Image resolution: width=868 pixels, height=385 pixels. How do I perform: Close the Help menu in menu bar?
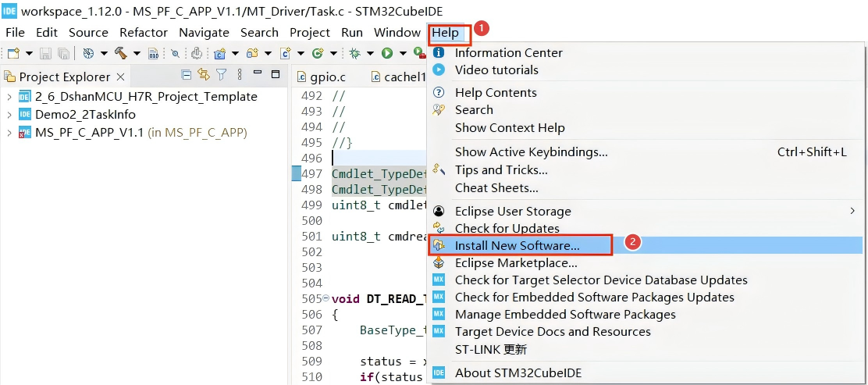[x=446, y=33]
